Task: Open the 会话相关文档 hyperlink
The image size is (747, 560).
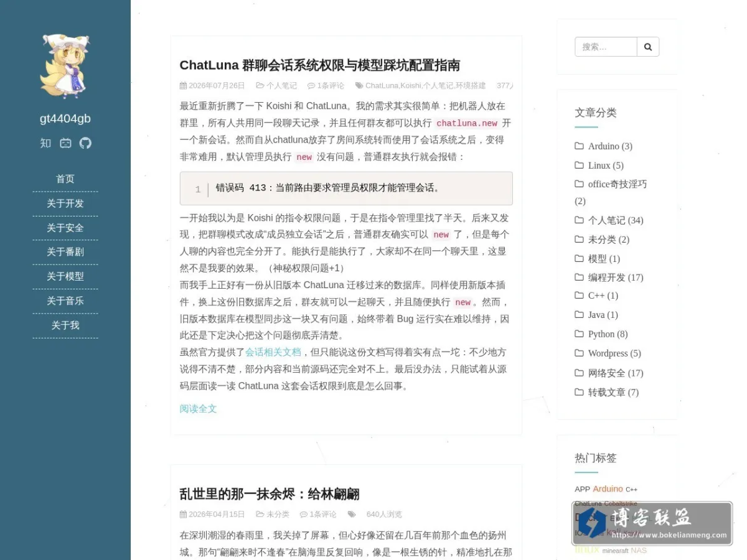Action: click(x=273, y=352)
